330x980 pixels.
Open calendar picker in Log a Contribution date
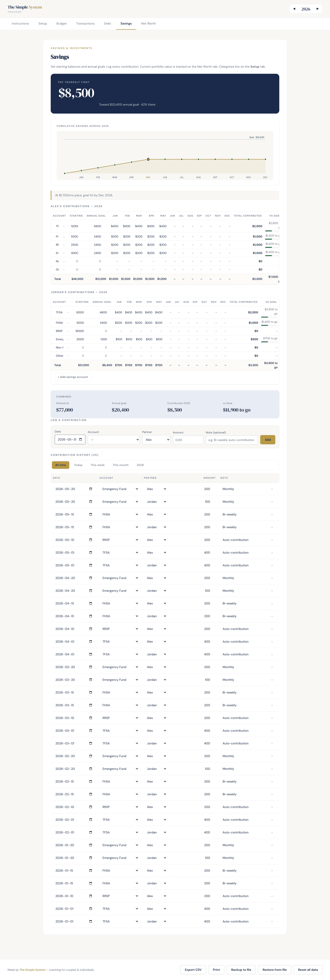pyautogui.click(x=80, y=439)
